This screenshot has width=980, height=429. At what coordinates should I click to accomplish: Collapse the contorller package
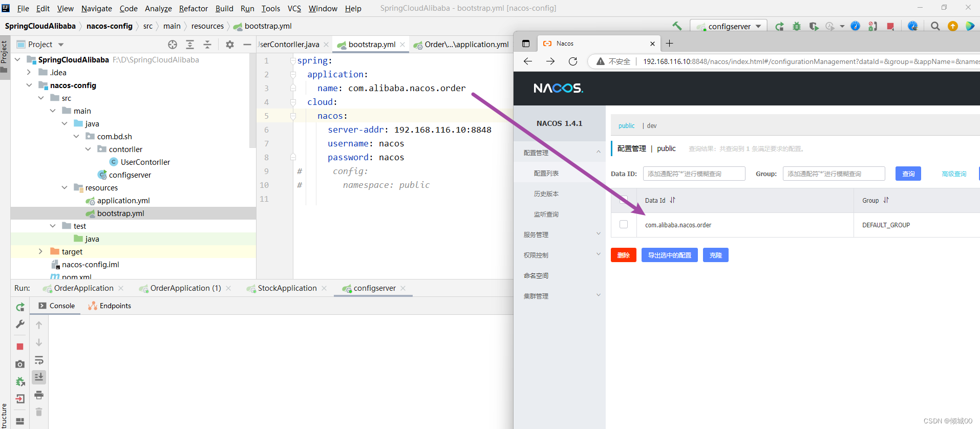(88, 149)
